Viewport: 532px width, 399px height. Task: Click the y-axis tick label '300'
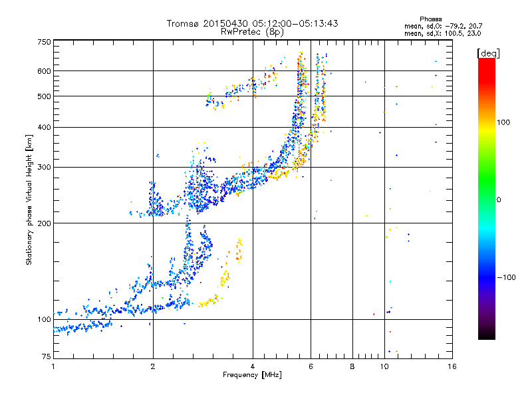(x=44, y=167)
